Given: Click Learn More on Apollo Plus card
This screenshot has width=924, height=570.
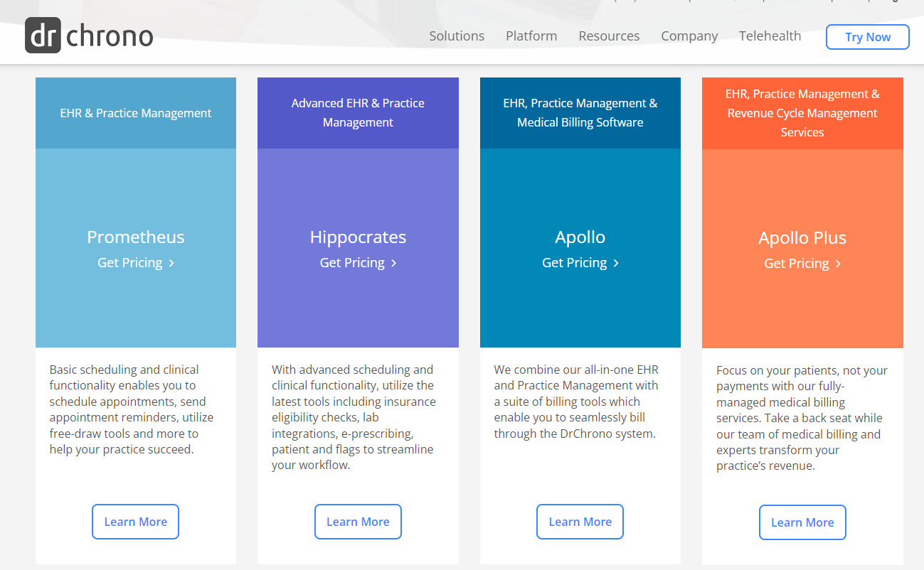Looking at the screenshot, I should pos(802,522).
